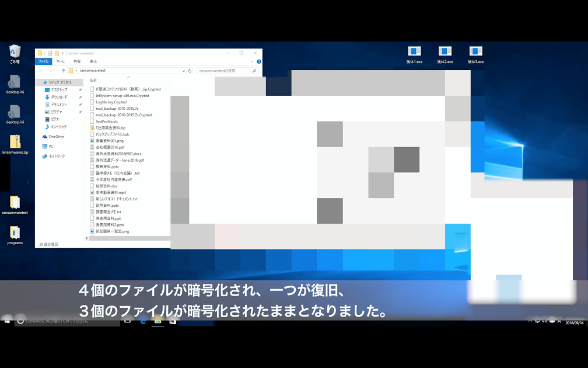Click the 名前 column header
The image size is (588, 368).
(93, 80)
